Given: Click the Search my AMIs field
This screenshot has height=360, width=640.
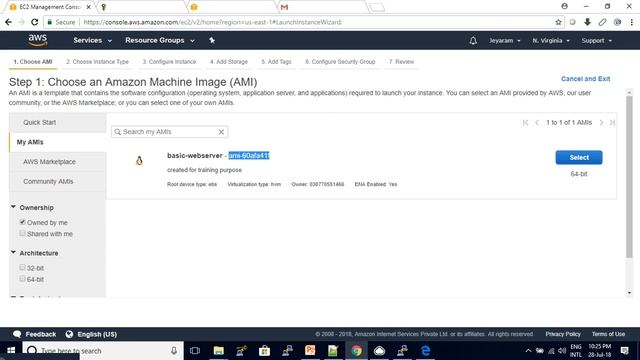Looking at the screenshot, I should (169, 132).
